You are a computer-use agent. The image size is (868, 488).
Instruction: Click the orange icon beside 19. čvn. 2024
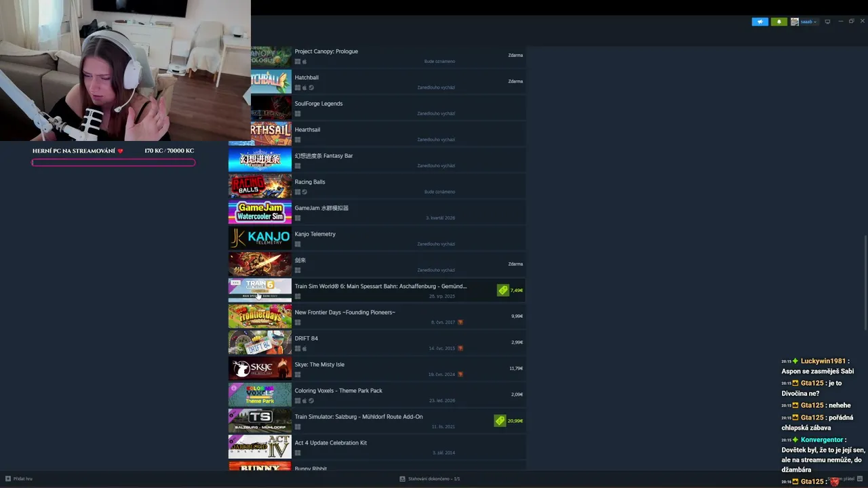460,374
